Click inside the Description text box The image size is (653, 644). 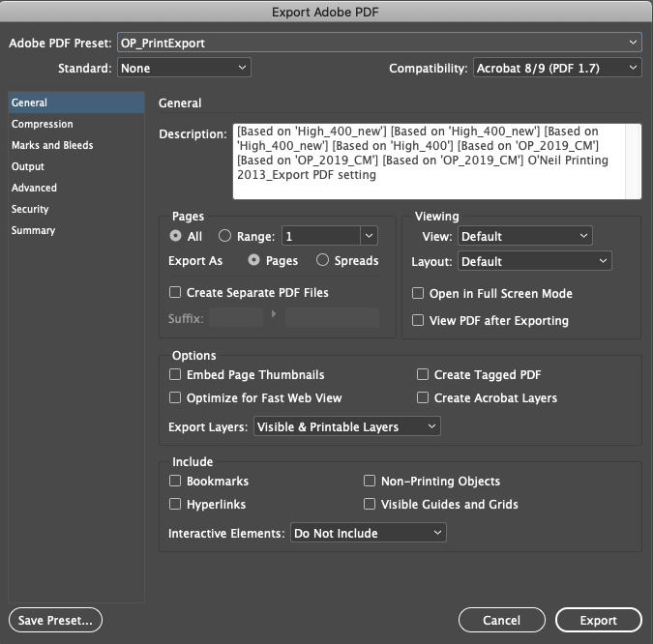click(429, 161)
